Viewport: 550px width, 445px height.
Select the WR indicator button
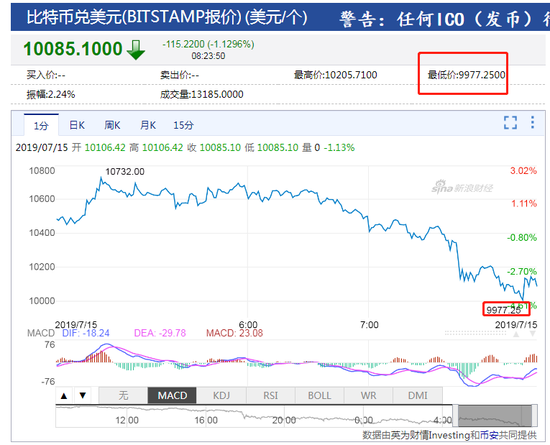pyautogui.click(x=369, y=396)
